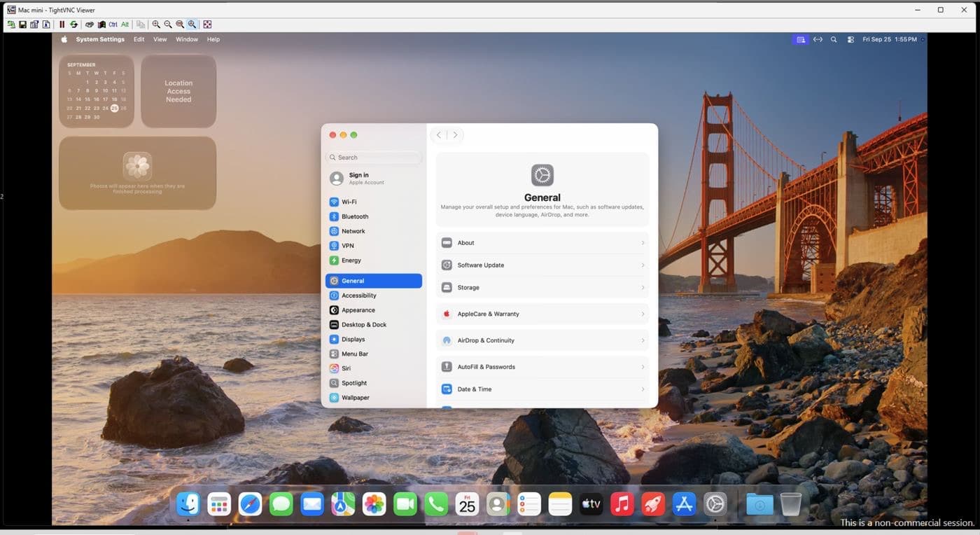This screenshot has height=535, width=980.
Task: Expand the AutoFill & Passwords chevron
Action: pyautogui.click(x=643, y=367)
